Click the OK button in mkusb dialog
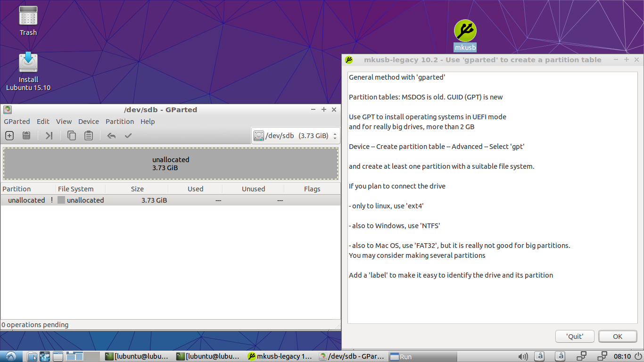Image resolution: width=644 pixels, height=362 pixels. click(618, 337)
